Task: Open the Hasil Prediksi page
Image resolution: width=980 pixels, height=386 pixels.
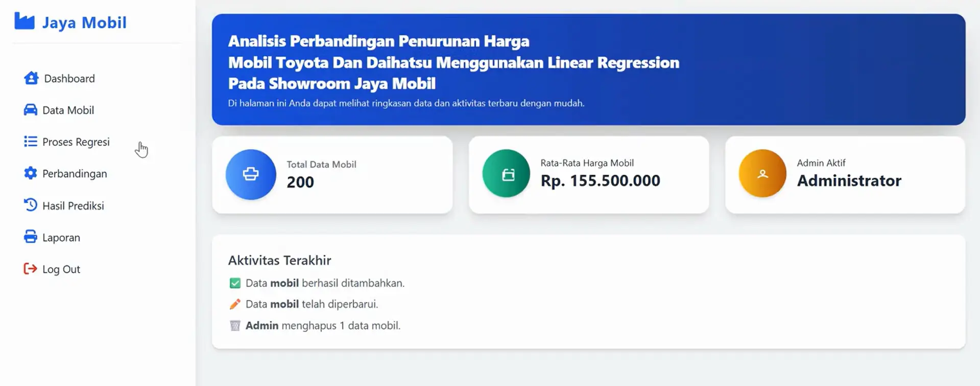Action: tap(74, 205)
